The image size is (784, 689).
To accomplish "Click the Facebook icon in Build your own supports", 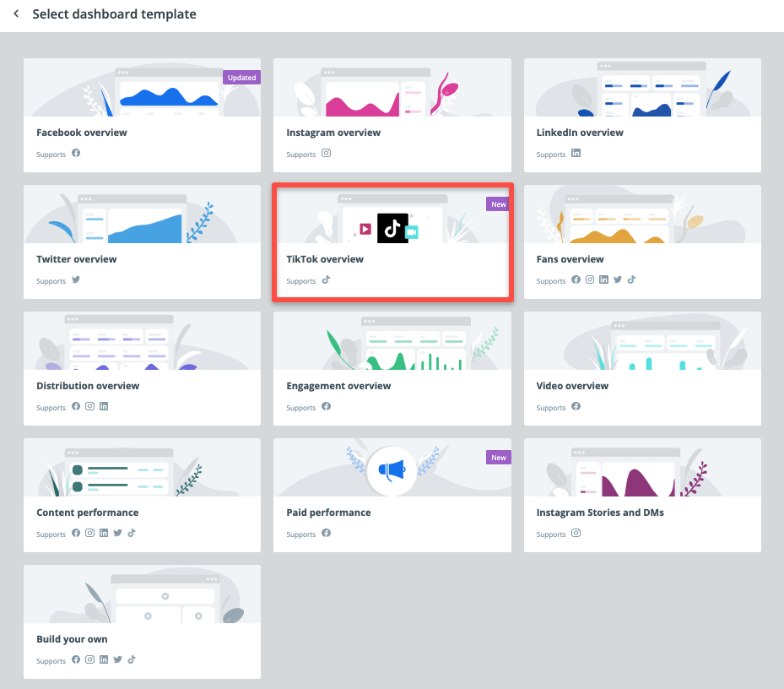I will point(76,659).
